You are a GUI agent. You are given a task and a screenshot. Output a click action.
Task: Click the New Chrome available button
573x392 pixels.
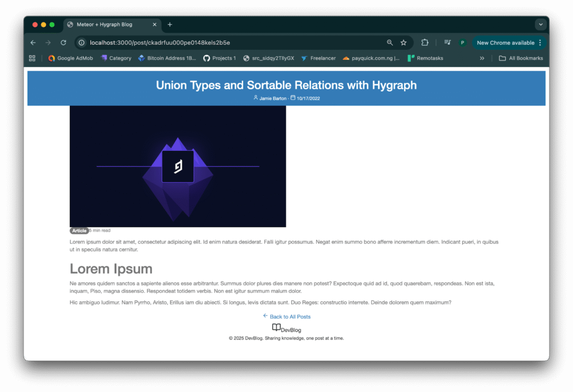(x=505, y=42)
